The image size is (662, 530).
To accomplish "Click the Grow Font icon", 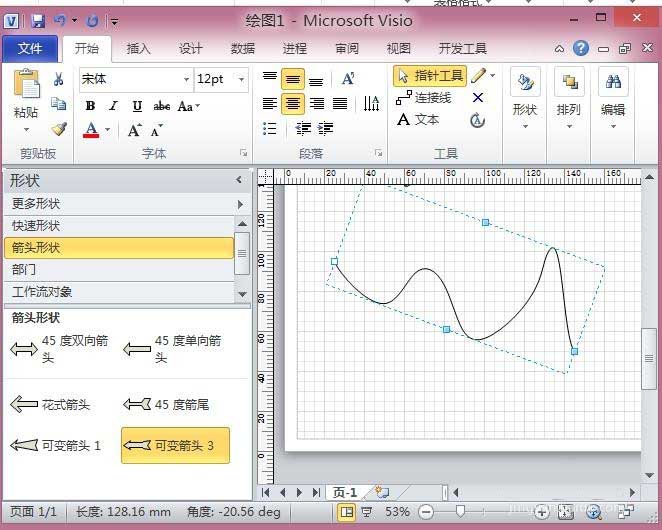I will coord(134,130).
